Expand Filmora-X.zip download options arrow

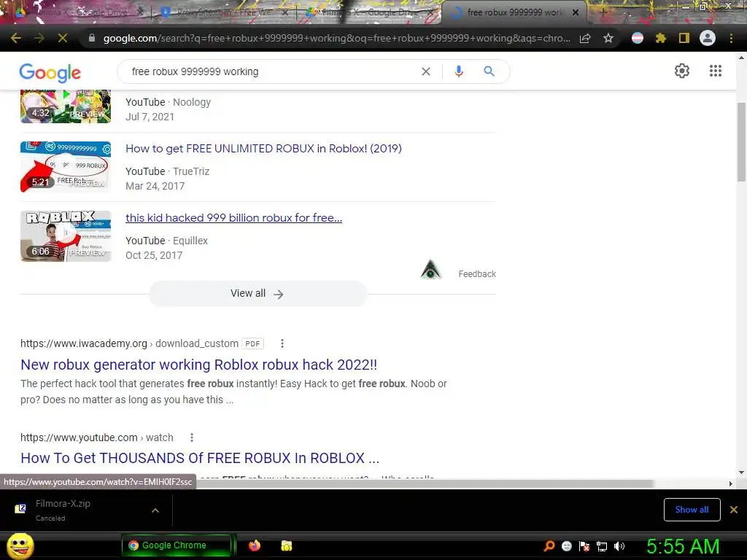point(155,510)
